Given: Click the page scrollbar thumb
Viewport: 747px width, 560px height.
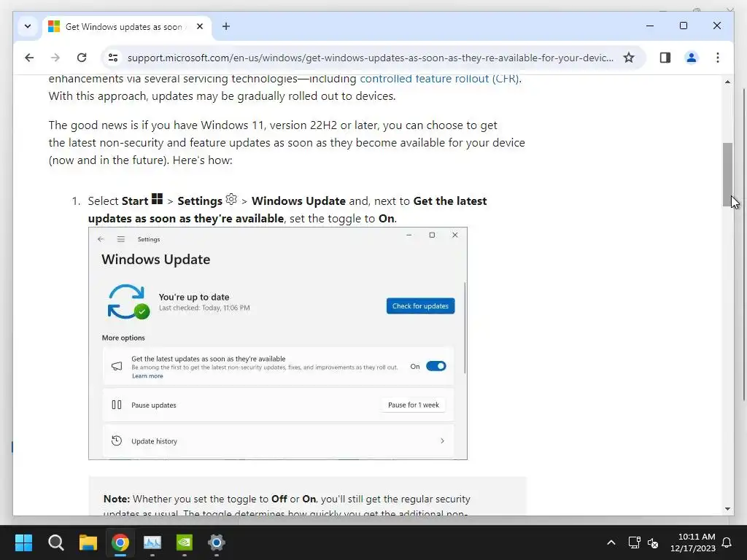Looking at the screenshot, I should point(727,174).
